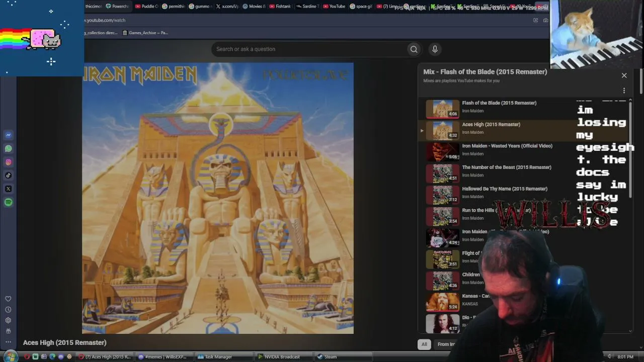This screenshot has height=362, width=644.
Task: Click the three-dot more sidebar icon
Action: [8, 342]
